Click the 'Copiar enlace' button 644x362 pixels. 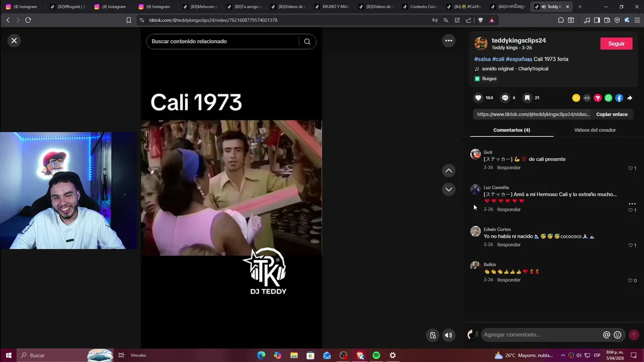[x=612, y=115]
